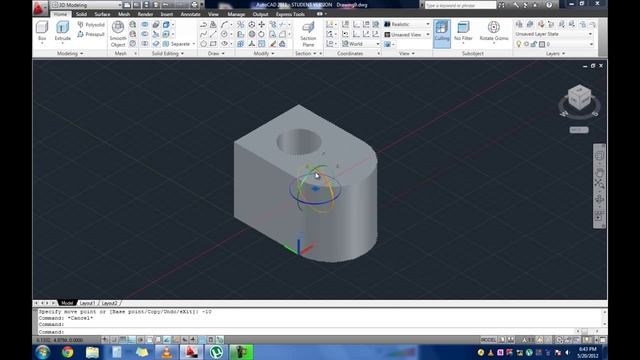Click the Smooth Object mesh tool

tap(118, 34)
